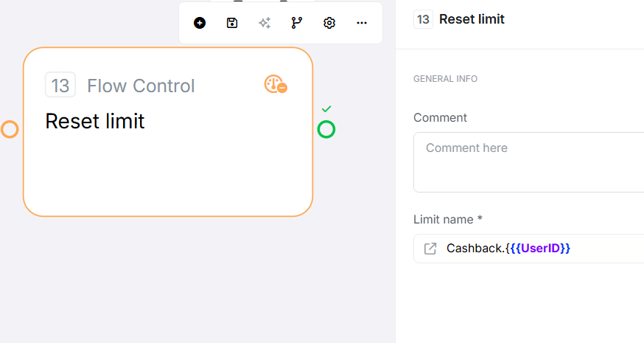
Task: Click the 13 badge in the panel header
Action: [x=423, y=19]
